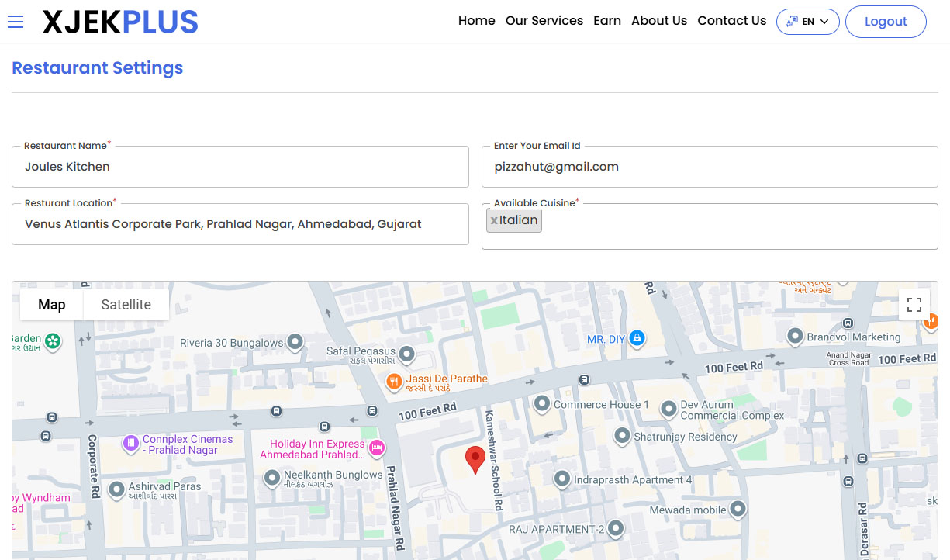This screenshot has height=560, width=950.
Task: Click the MR. DIY shop marker
Action: click(637, 338)
